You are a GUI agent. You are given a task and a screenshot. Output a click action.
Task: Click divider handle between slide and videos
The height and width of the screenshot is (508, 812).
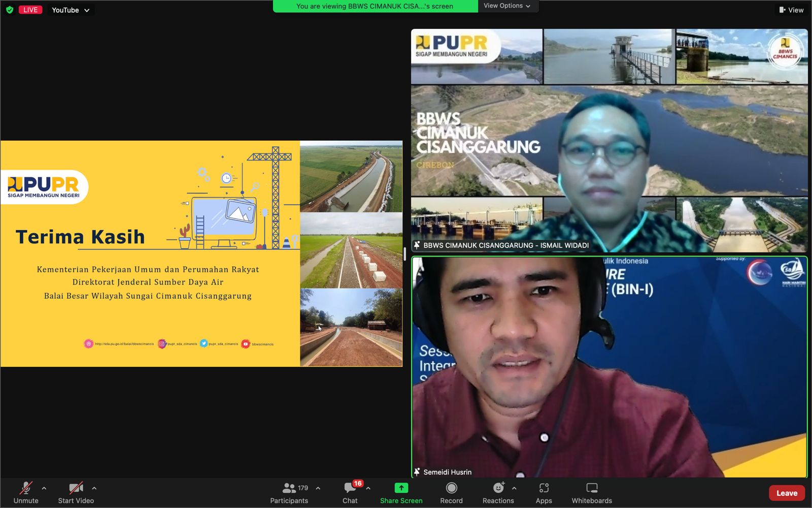click(405, 254)
